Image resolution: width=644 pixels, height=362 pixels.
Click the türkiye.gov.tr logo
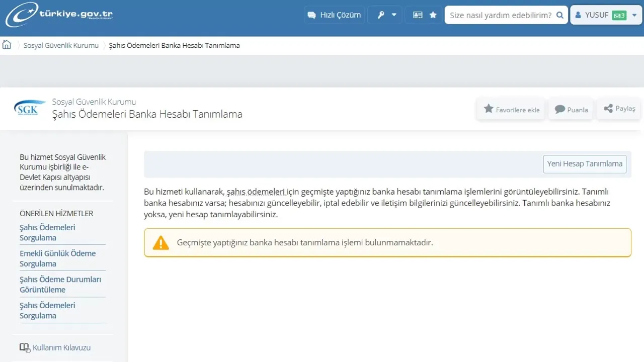tap(59, 15)
